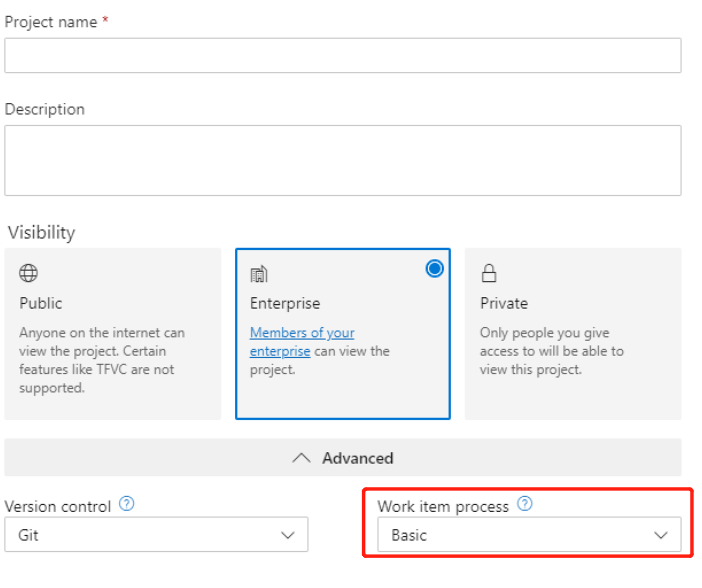Click the 'Version control' label text
This screenshot has height=588, width=702.
[57, 506]
